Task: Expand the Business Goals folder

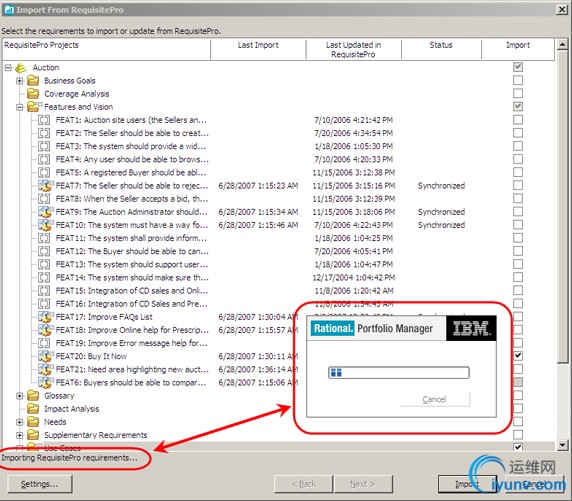Action: [x=20, y=81]
